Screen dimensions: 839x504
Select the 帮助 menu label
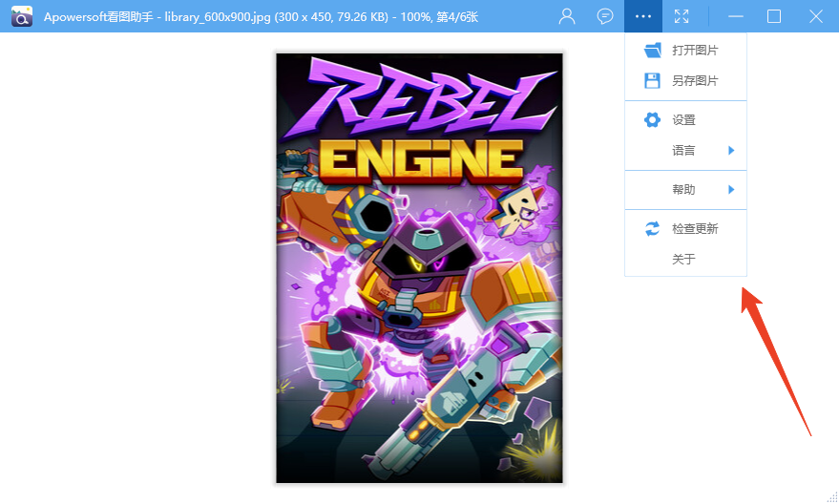pyautogui.click(x=683, y=190)
